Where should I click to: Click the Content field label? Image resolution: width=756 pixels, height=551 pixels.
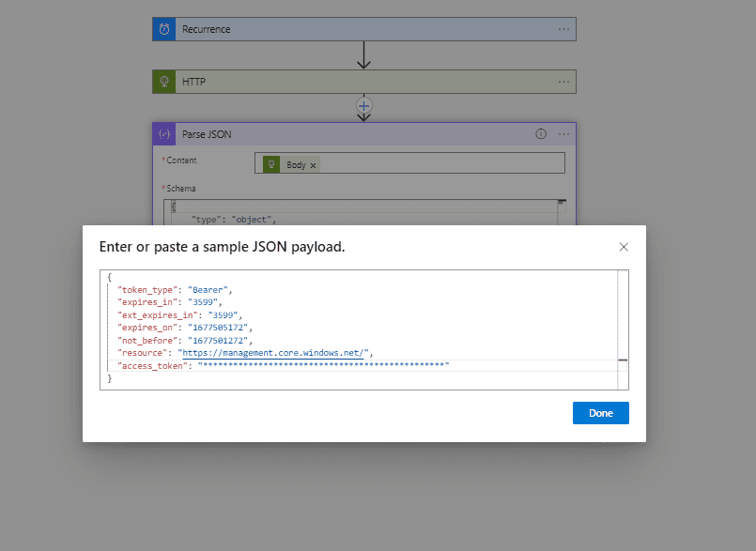[181, 161]
